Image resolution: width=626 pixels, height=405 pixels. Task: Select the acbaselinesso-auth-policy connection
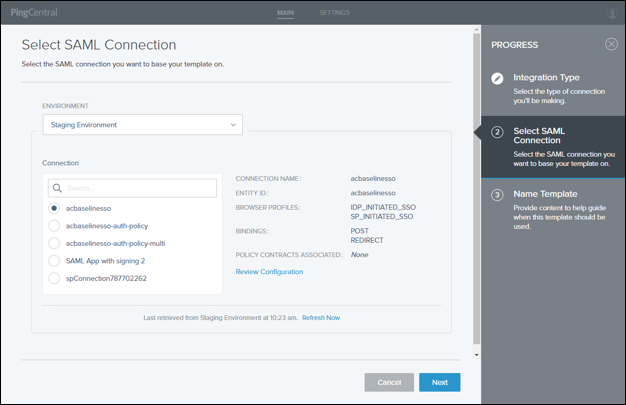pyautogui.click(x=54, y=226)
